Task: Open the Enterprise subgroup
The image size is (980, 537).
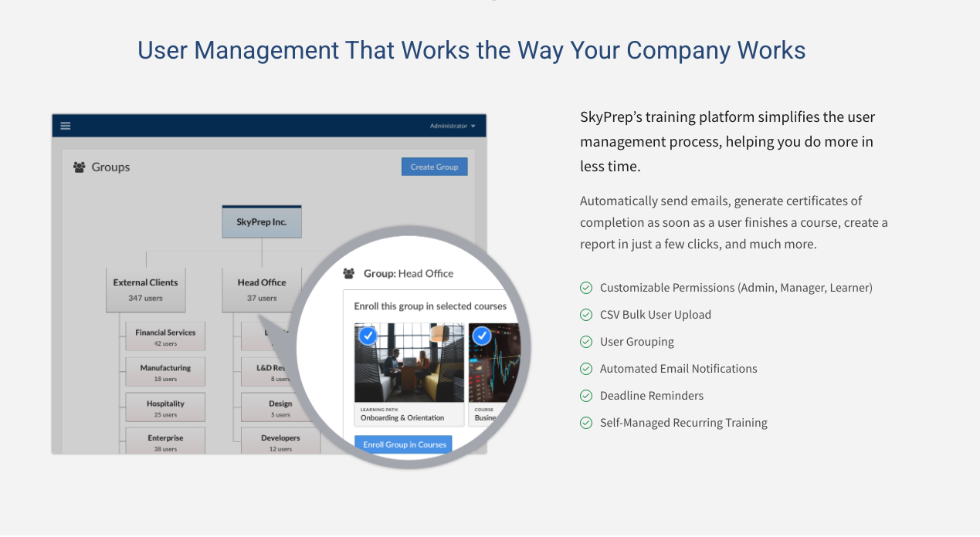Action: pos(165,441)
